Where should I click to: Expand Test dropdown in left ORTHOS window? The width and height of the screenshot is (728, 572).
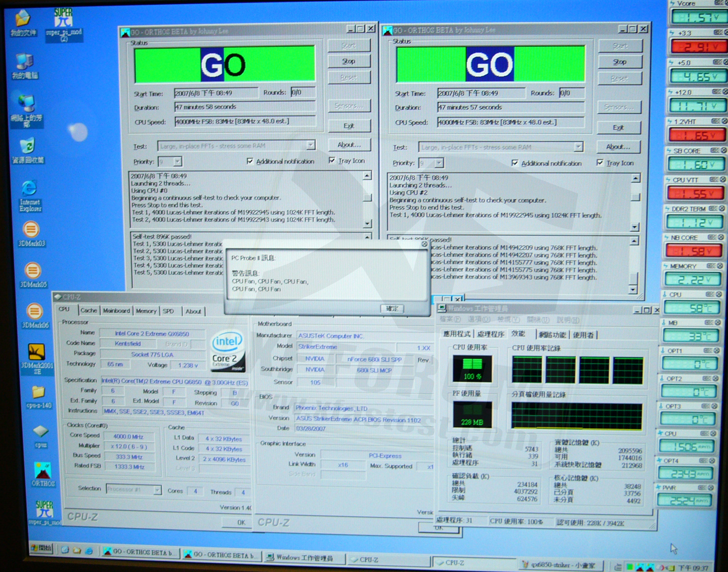click(311, 145)
